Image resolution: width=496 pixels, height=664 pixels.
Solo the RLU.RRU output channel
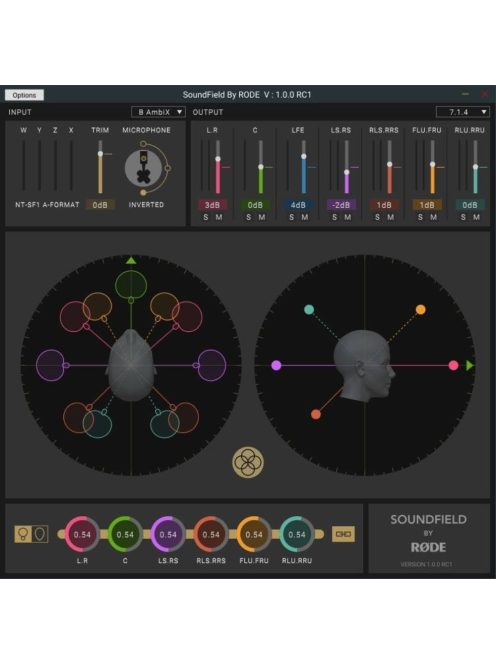pos(463,217)
